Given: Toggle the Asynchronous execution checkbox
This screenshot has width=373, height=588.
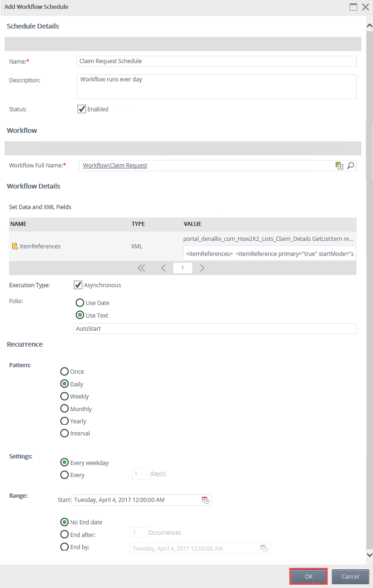Looking at the screenshot, I should tap(78, 285).
